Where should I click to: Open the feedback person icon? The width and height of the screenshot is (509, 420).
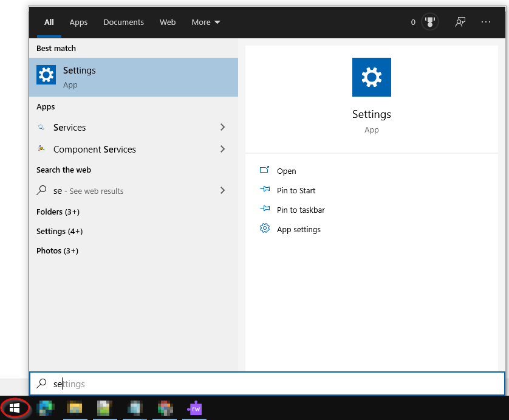click(x=460, y=22)
